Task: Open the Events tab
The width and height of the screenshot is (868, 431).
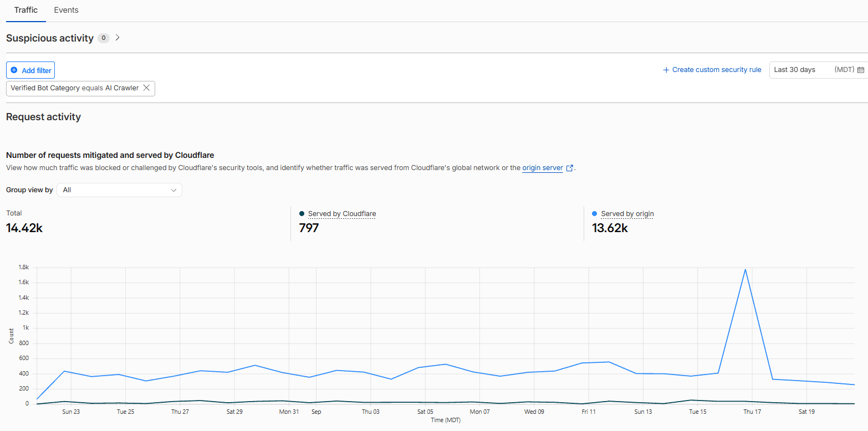Action: [x=66, y=10]
